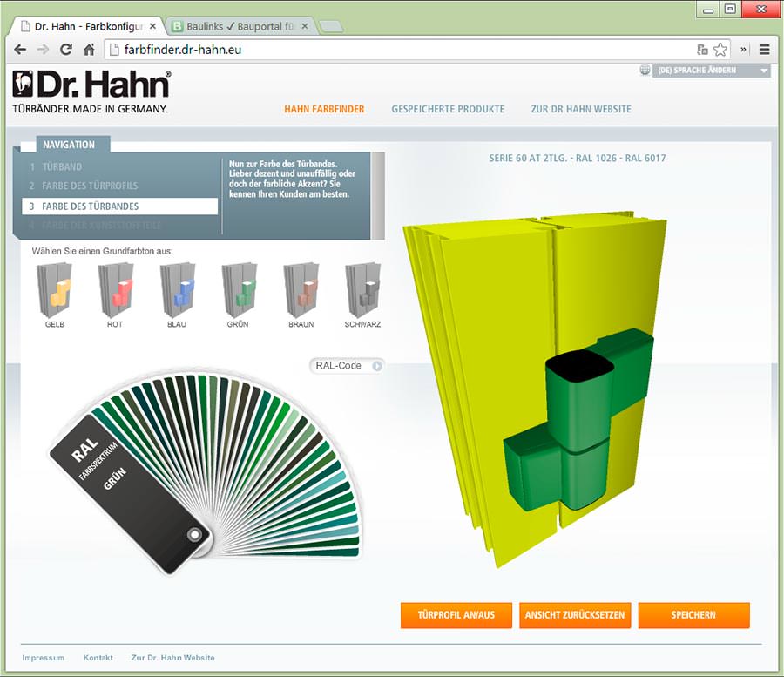The height and width of the screenshot is (677, 784).
Task: Switch to the Baulinks Bauportal tab
Action: click(240, 26)
